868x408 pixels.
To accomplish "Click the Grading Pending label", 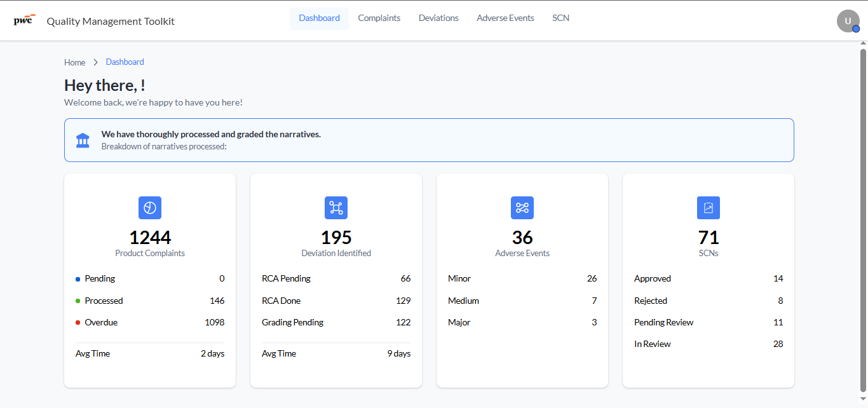I will tap(292, 322).
